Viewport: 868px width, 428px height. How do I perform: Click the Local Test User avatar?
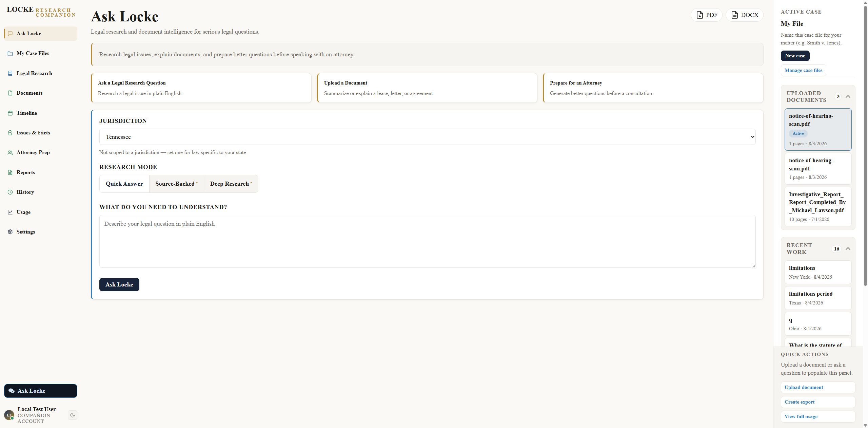click(x=9, y=415)
